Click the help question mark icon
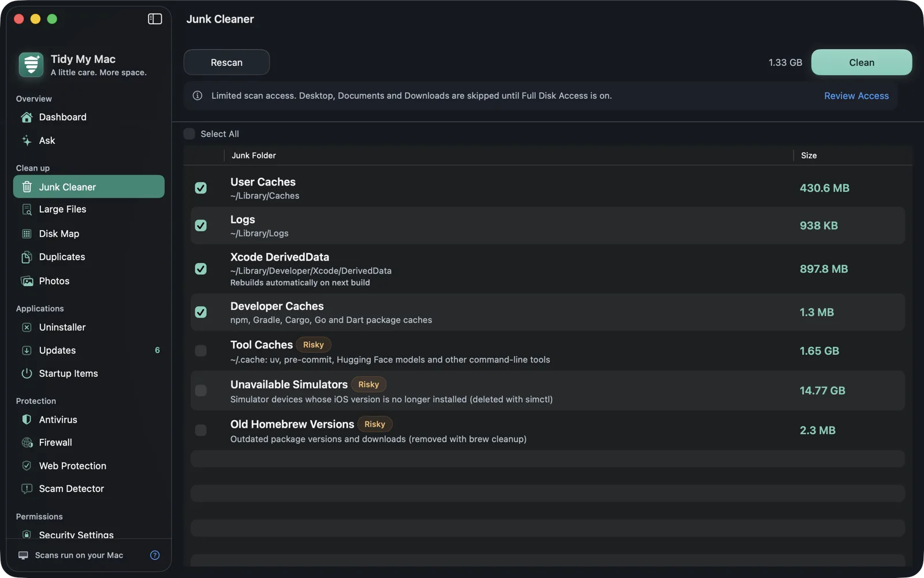 click(155, 555)
